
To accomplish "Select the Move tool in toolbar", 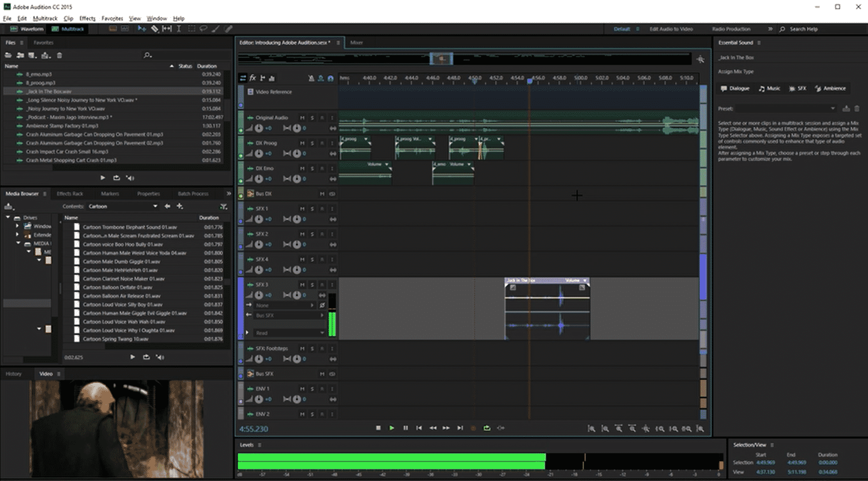I will click(142, 29).
